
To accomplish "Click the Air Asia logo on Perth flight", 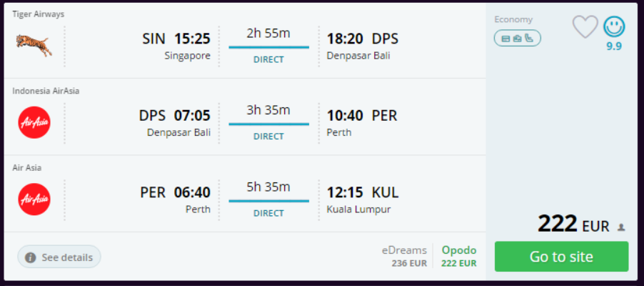I will point(34,199).
